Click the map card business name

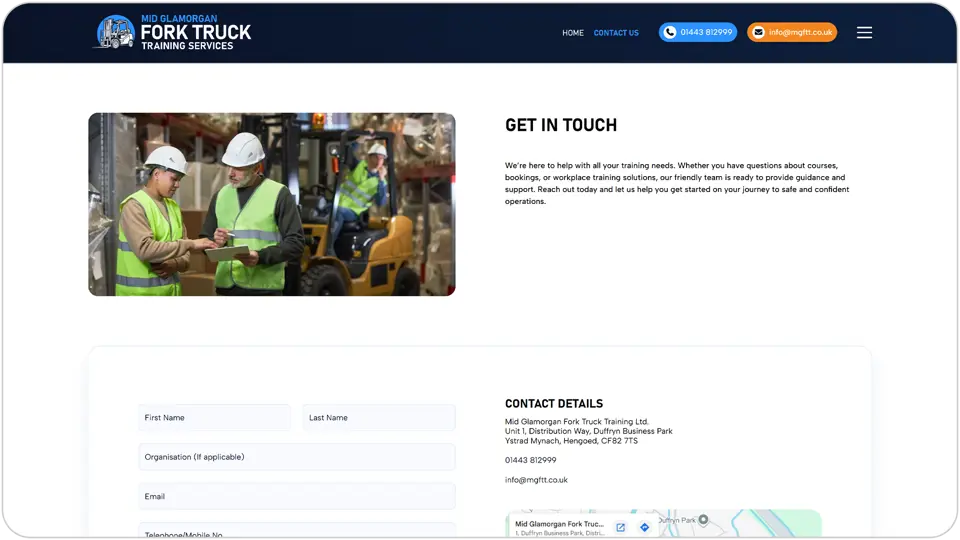(559, 524)
